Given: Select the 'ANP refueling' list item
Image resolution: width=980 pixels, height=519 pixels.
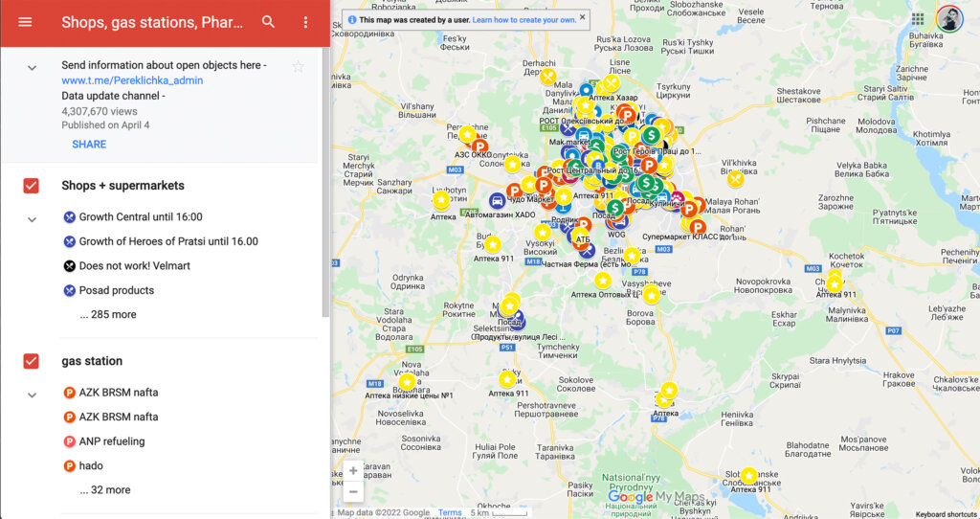Looking at the screenshot, I should click(111, 441).
